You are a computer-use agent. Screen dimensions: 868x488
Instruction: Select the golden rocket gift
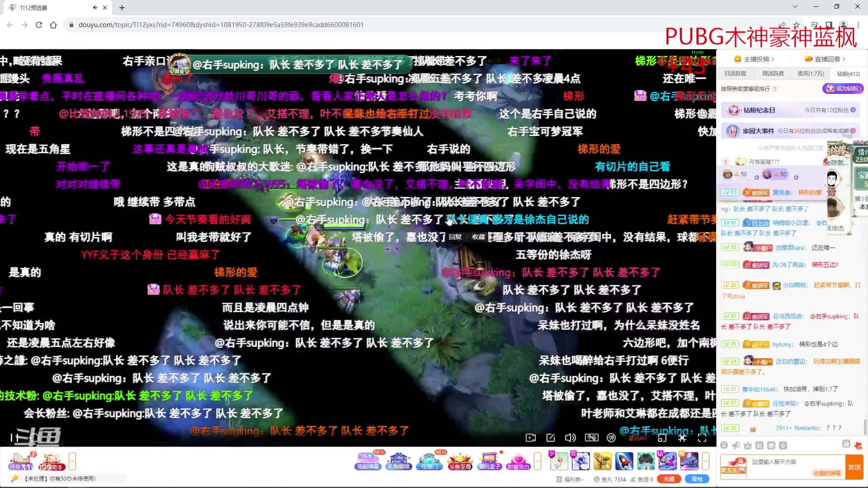pos(603,461)
